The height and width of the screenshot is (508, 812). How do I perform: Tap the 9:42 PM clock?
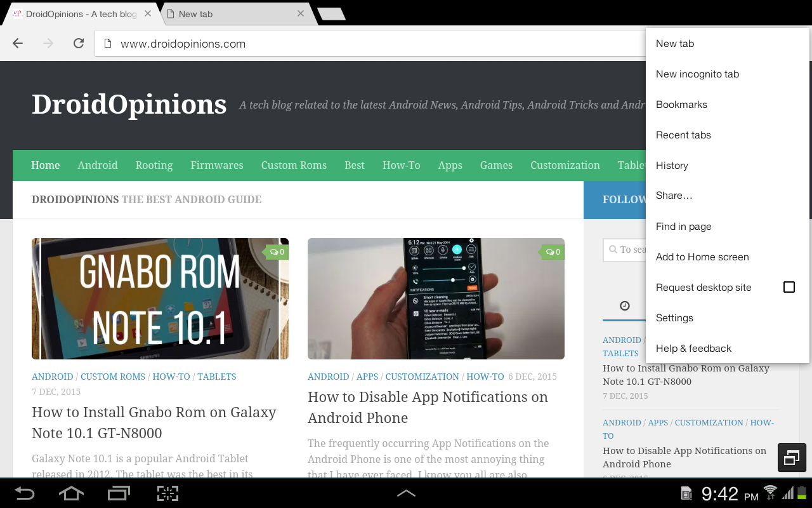pyautogui.click(x=730, y=494)
